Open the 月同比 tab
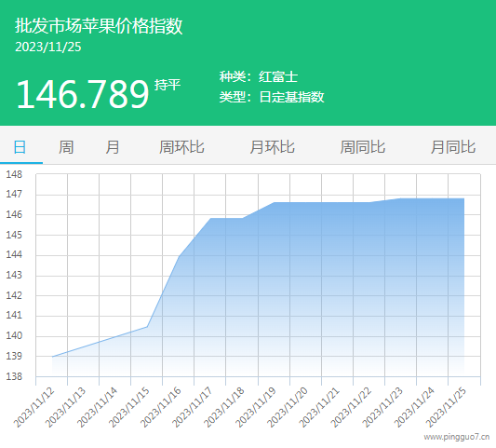 pyautogui.click(x=453, y=147)
